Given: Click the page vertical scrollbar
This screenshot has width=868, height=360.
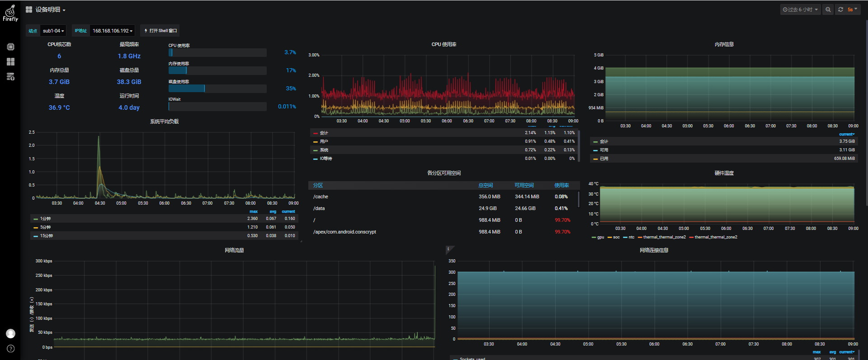Looking at the screenshot, I should point(866,113).
